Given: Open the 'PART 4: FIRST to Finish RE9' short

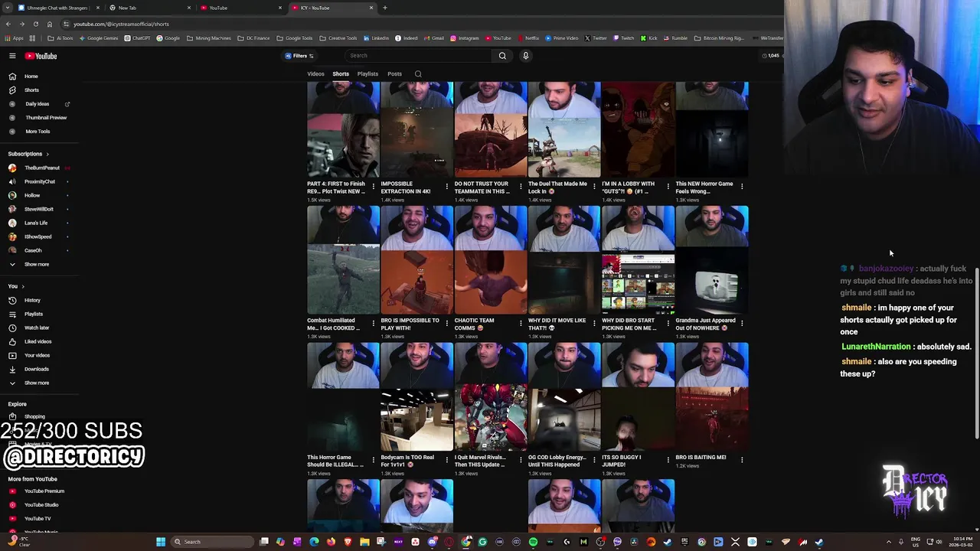Looking at the screenshot, I should [x=343, y=130].
